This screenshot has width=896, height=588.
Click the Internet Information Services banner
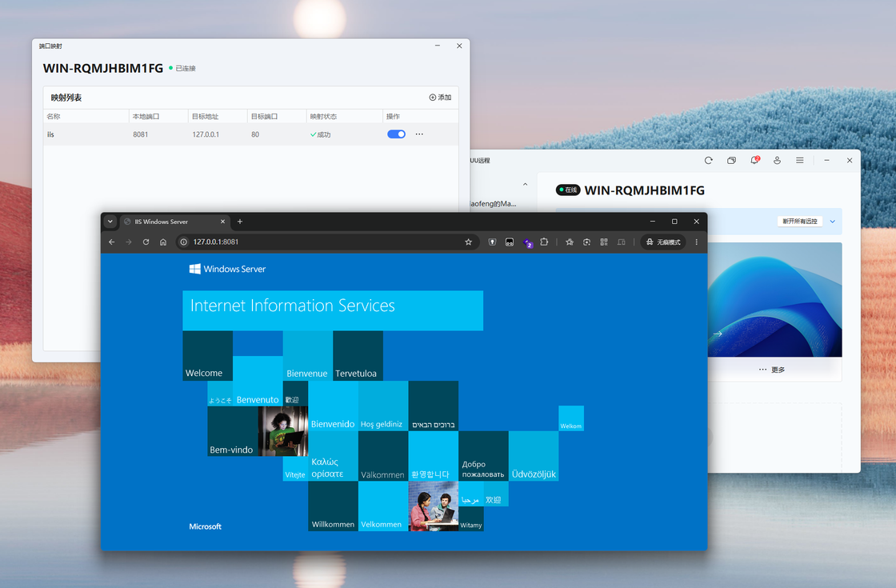point(333,310)
